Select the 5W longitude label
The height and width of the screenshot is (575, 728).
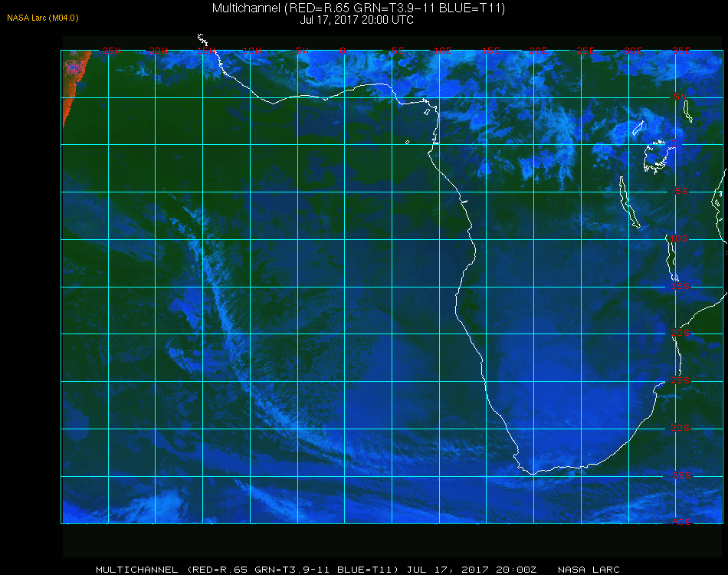[302, 51]
